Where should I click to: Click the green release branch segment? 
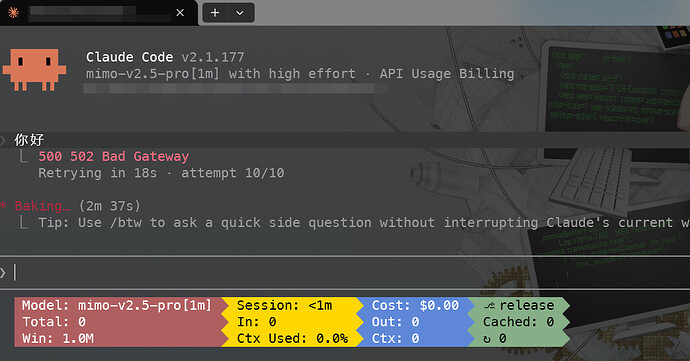point(519,322)
